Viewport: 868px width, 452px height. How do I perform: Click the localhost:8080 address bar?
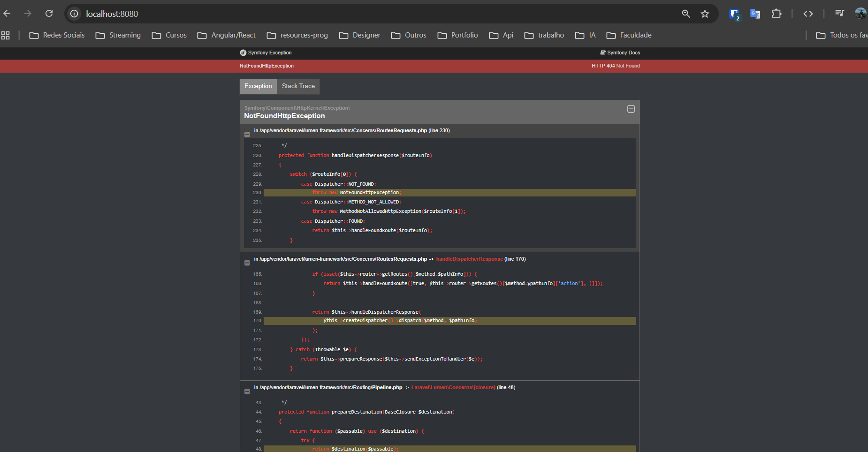(x=375, y=14)
